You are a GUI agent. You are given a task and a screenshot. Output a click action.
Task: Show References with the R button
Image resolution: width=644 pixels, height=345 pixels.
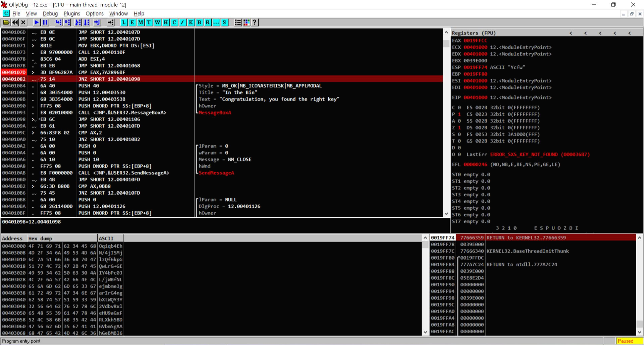coord(208,22)
